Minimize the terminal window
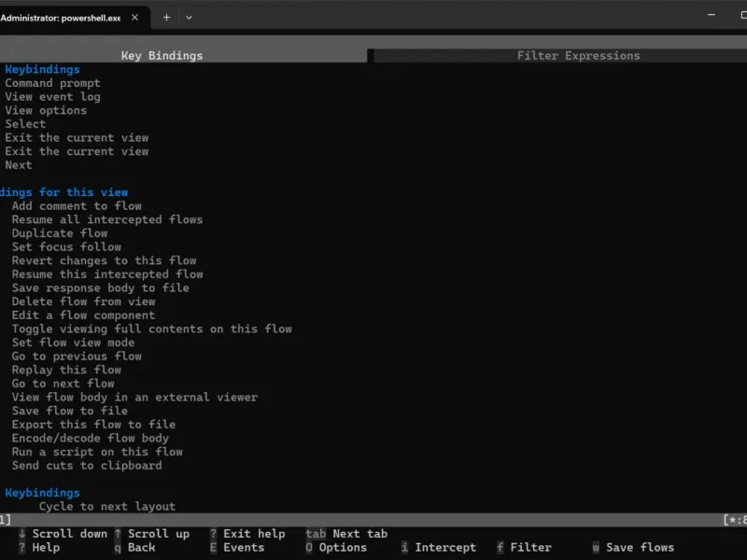Viewport: 747px width, 560px height. click(x=712, y=15)
